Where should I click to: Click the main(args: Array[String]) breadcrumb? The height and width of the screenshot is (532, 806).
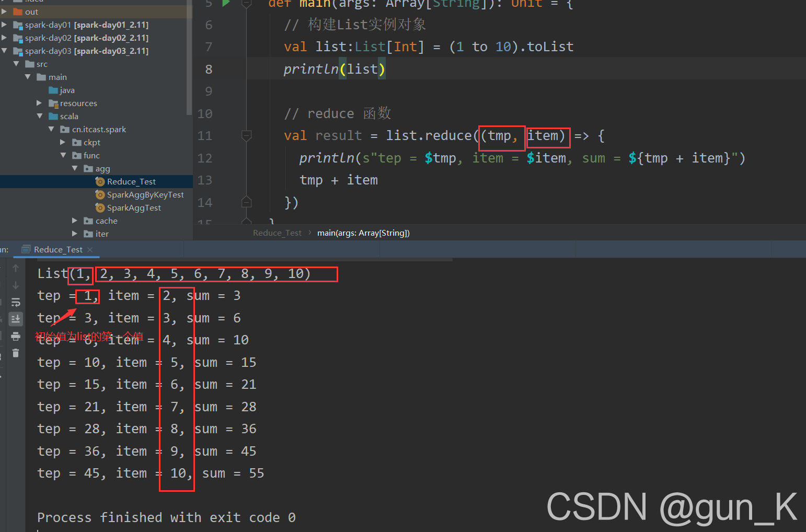coord(363,233)
